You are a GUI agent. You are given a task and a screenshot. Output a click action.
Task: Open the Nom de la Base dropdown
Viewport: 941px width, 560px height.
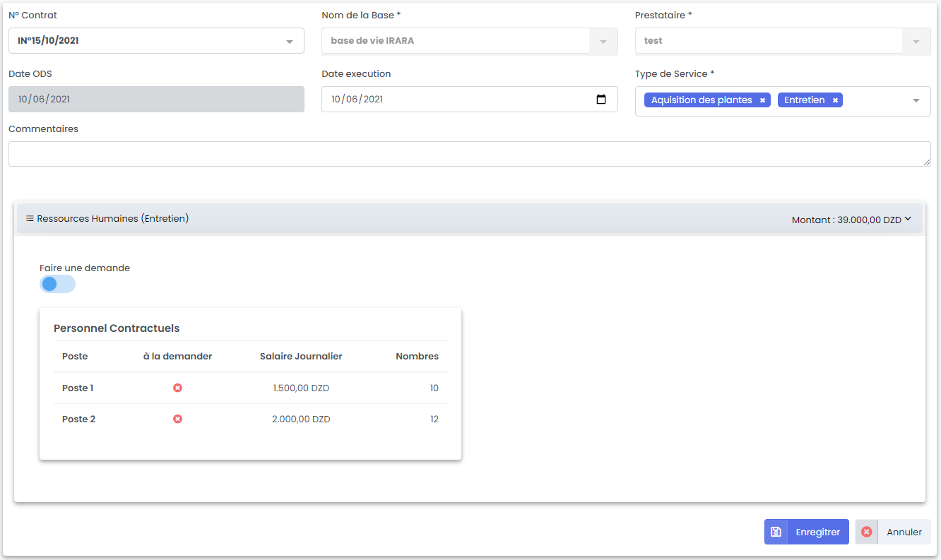click(603, 42)
